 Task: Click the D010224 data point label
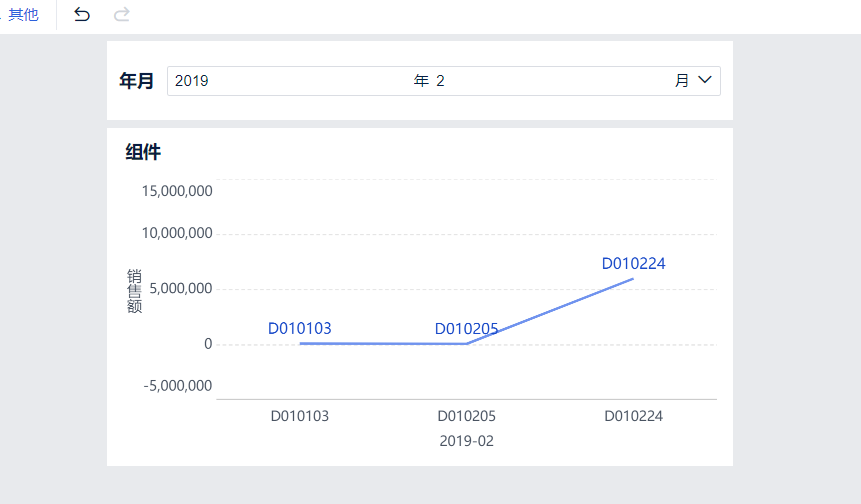click(633, 264)
